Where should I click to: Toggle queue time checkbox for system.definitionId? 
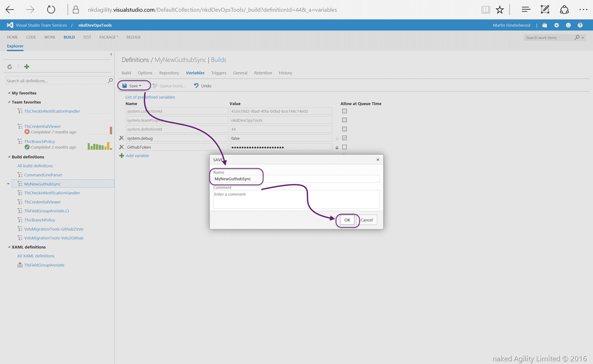(344, 129)
